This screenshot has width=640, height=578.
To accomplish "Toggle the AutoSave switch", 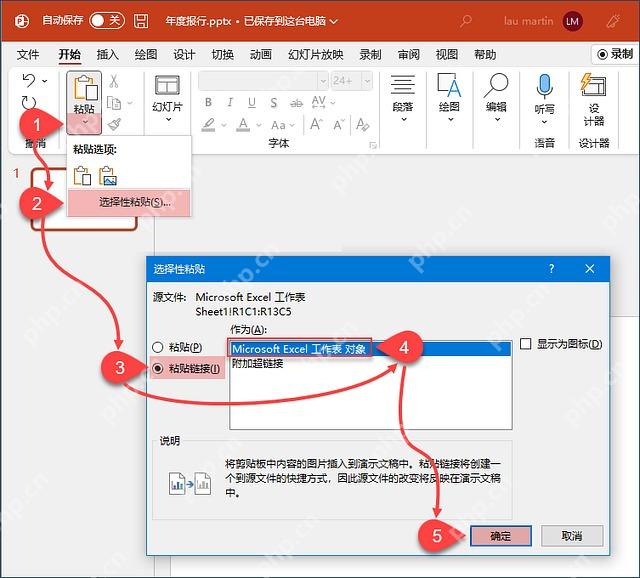I will tap(107, 20).
